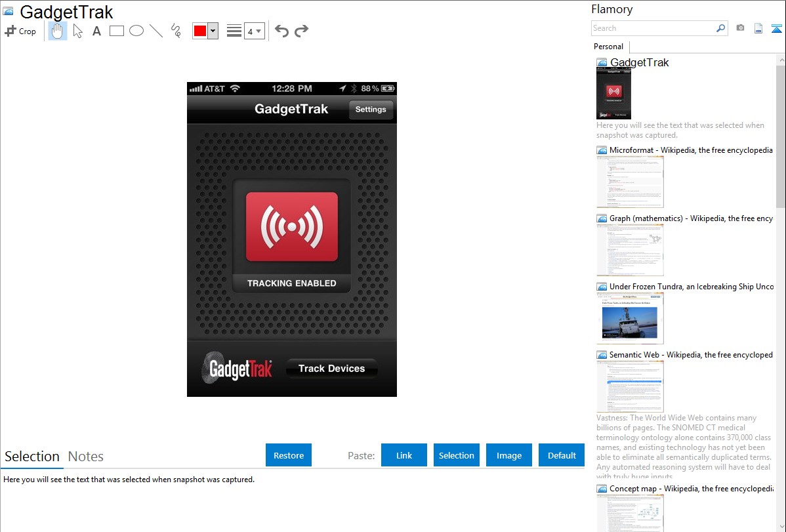The height and width of the screenshot is (532, 786).
Task: Select the rectangle drawing tool
Action: click(x=117, y=31)
